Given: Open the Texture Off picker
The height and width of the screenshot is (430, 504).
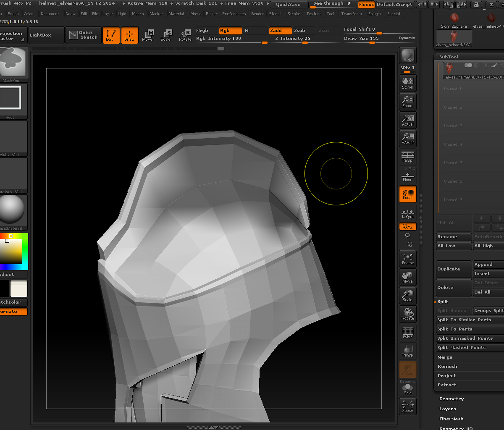Looking at the screenshot, I should [x=13, y=176].
